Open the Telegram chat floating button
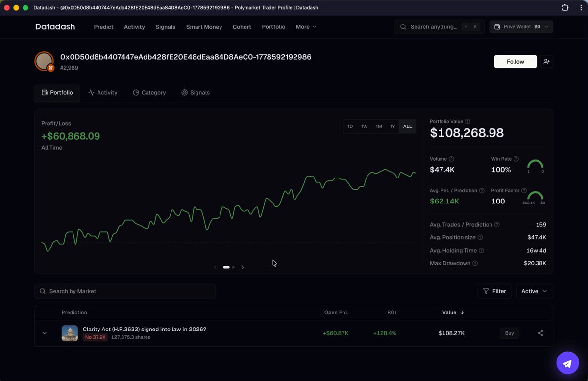Screen dimensions: 588x381 click(x=567, y=363)
